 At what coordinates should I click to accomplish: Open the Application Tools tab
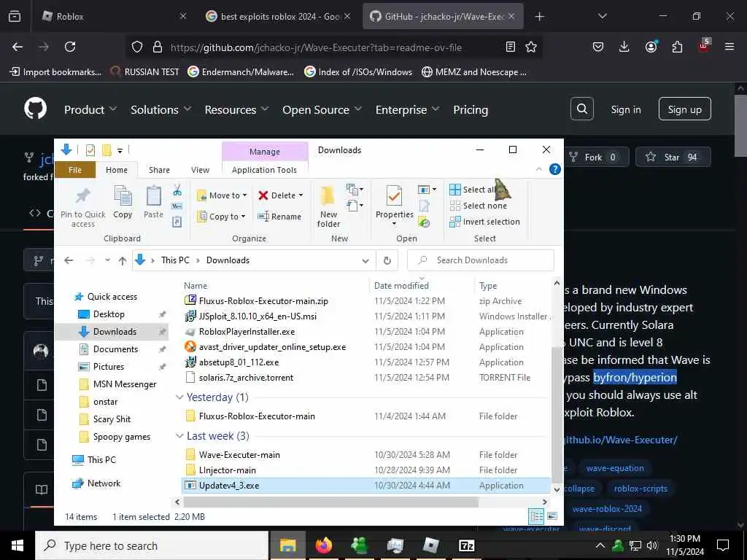[x=264, y=170]
